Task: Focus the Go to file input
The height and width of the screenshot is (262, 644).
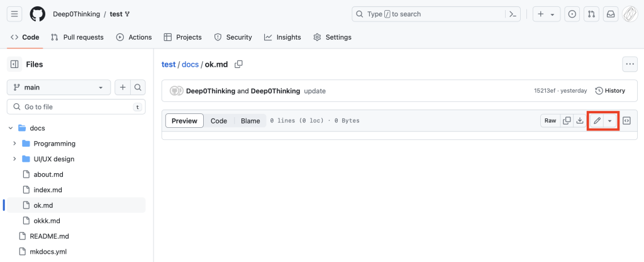Action: coord(76,107)
